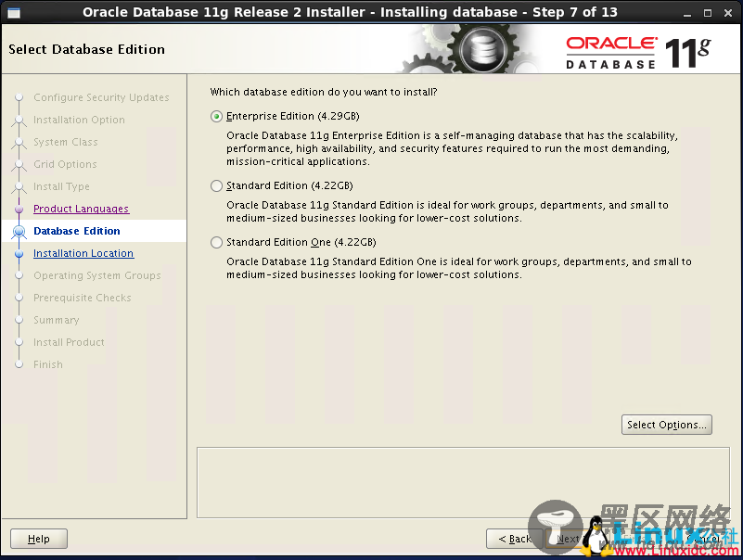Jump to Installation Location step
This screenshot has width=743, height=560.
coord(83,253)
